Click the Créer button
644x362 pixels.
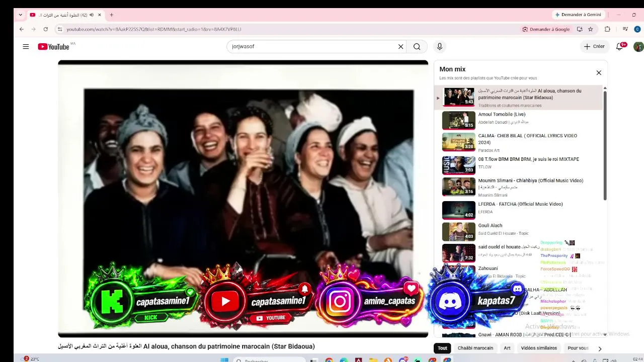point(594,46)
